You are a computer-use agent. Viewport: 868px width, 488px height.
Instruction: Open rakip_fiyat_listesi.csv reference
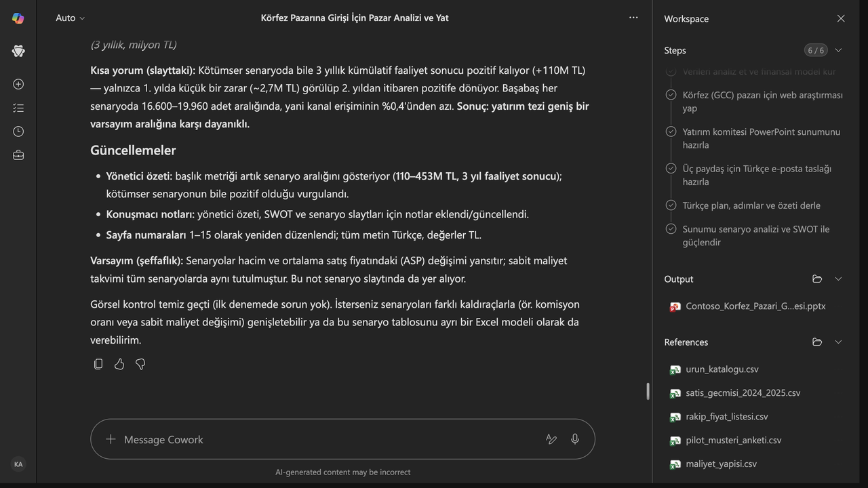click(x=727, y=417)
